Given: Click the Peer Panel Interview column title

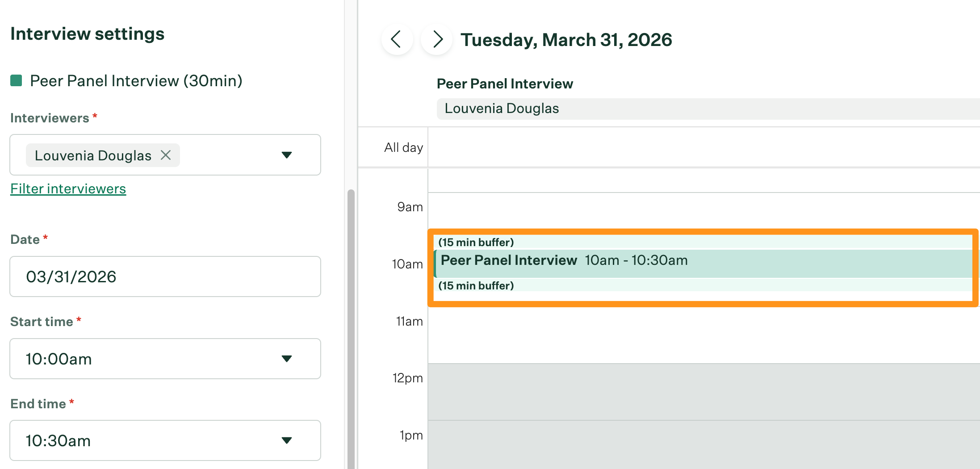Looking at the screenshot, I should 505,84.
